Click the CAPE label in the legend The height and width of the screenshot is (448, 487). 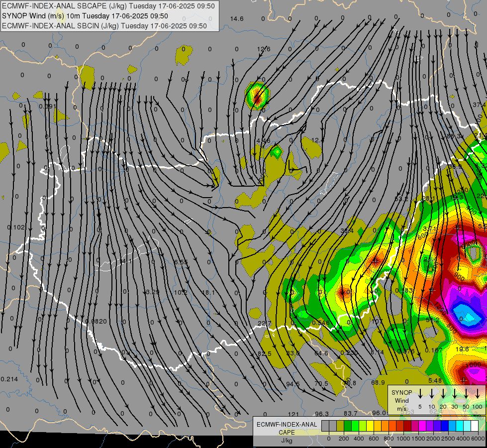(x=287, y=433)
